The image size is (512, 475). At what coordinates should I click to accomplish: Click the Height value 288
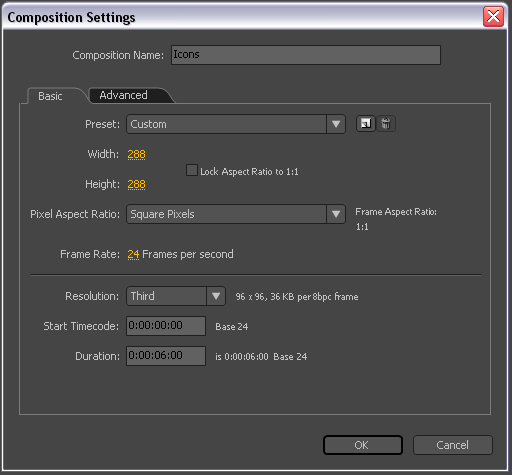click(136, 184)
